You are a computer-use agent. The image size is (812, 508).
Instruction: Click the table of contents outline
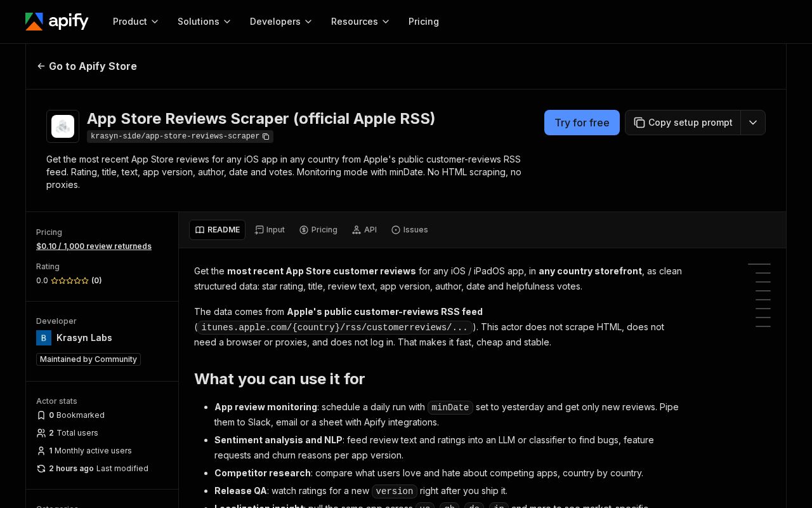(x=759, y=295)
